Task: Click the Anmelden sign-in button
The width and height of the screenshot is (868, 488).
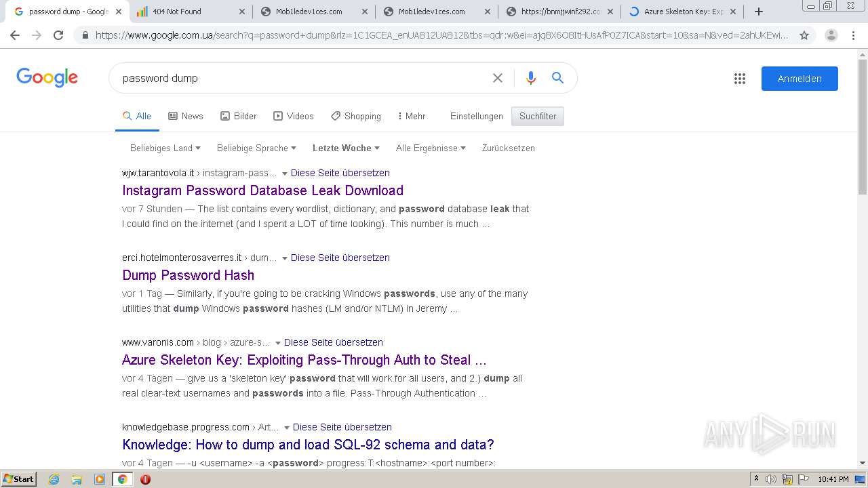Action: [800, 79]
